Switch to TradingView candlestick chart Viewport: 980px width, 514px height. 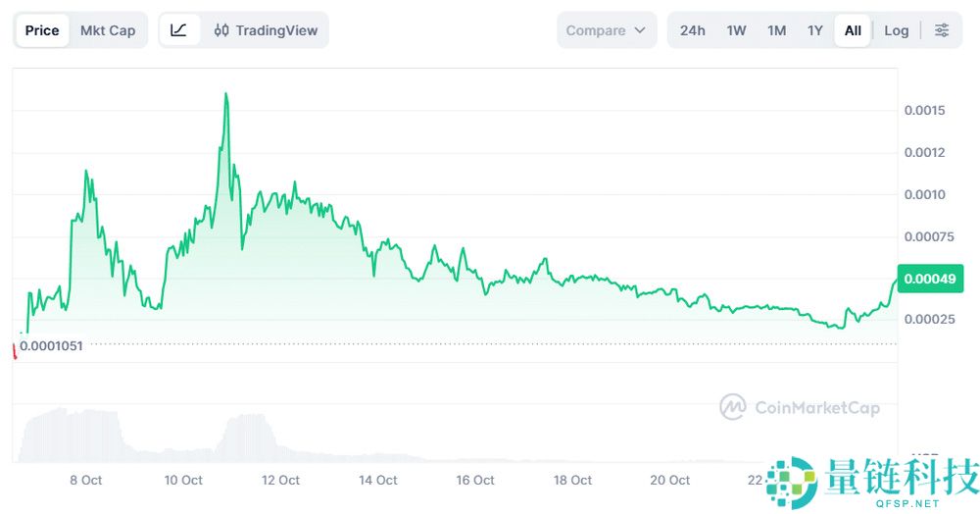(x=267, y=30)
